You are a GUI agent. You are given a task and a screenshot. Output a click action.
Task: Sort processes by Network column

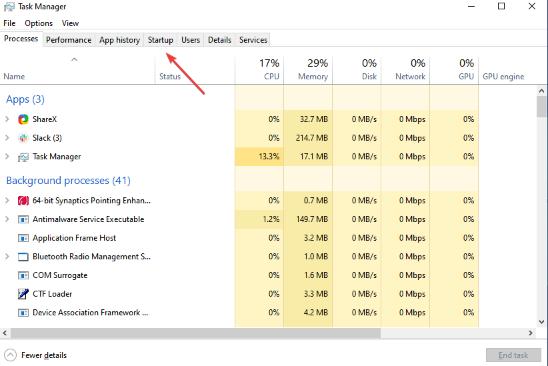tap(405, 70)
